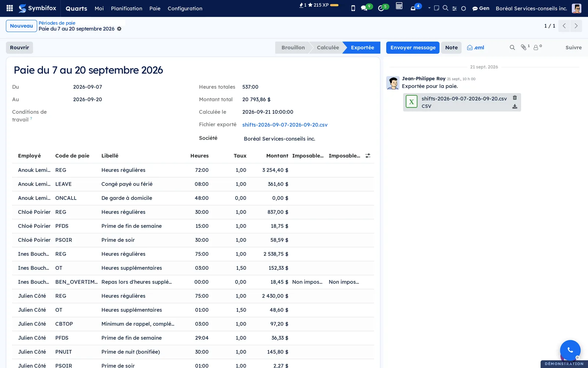Select the Calculée status stage
Screen dimensions: 588x368
[x=328, y=47]
